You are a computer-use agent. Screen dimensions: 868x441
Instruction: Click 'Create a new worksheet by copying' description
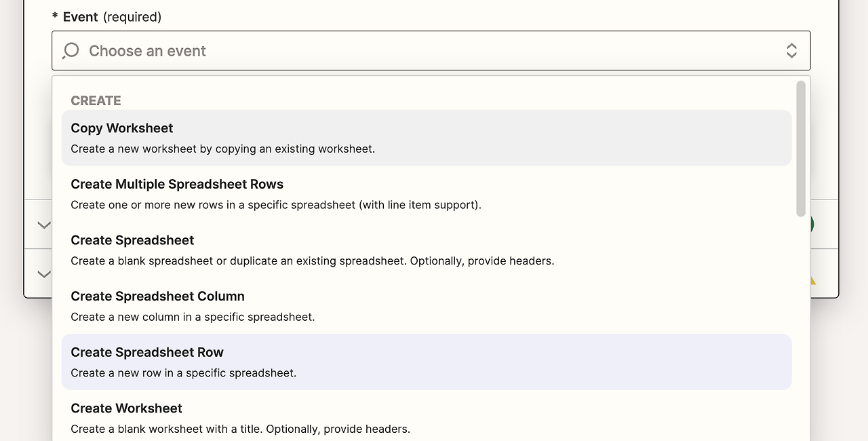coord(222,149)
